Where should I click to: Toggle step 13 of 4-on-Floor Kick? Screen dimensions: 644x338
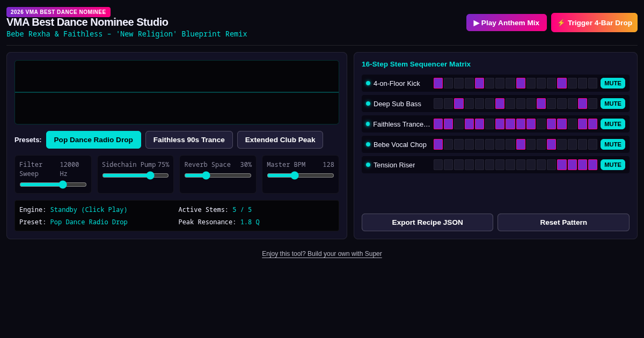[562, 83]
